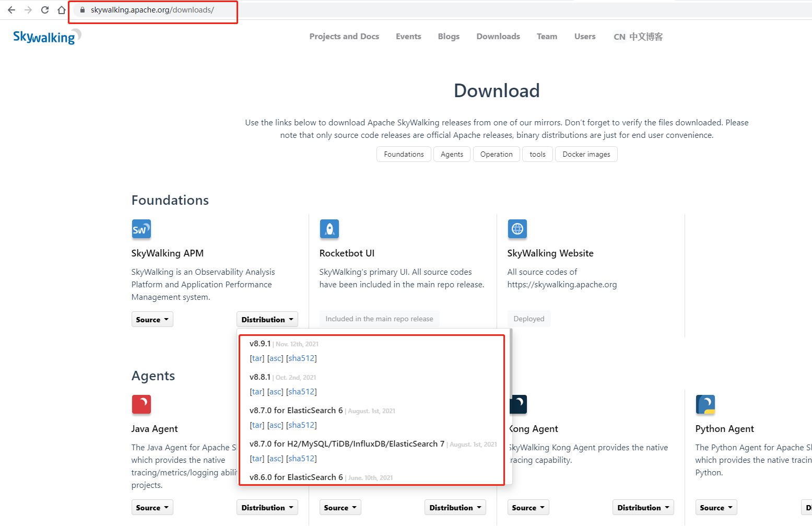Open the Users nav item
812x526 pixels.
point(585,37)
